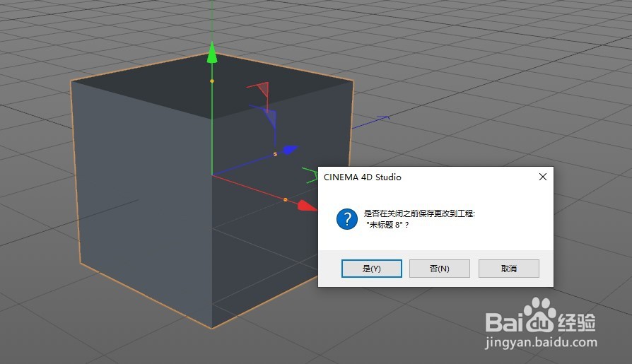Click the blue Z-axis arrow handle

pos(290,150)
